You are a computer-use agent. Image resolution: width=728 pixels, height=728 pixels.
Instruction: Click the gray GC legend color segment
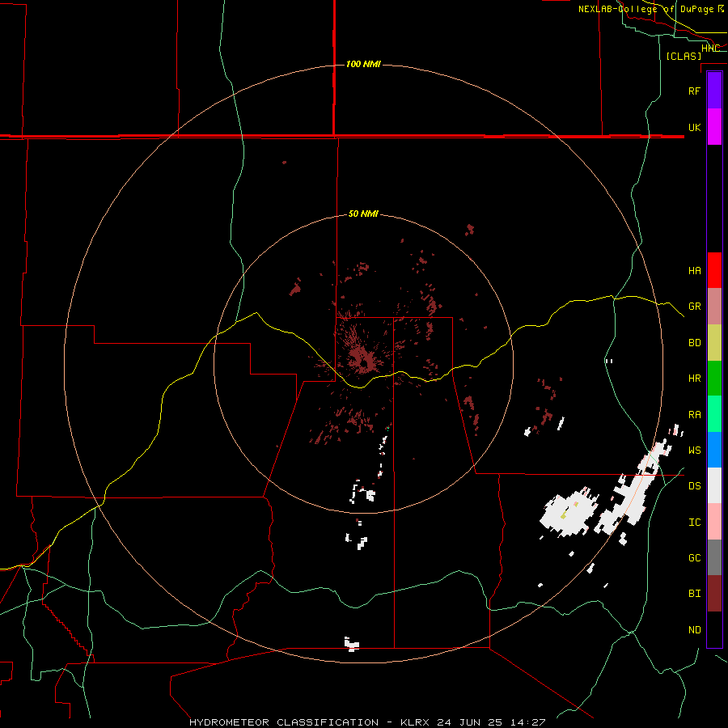click(x=714, y=557)
